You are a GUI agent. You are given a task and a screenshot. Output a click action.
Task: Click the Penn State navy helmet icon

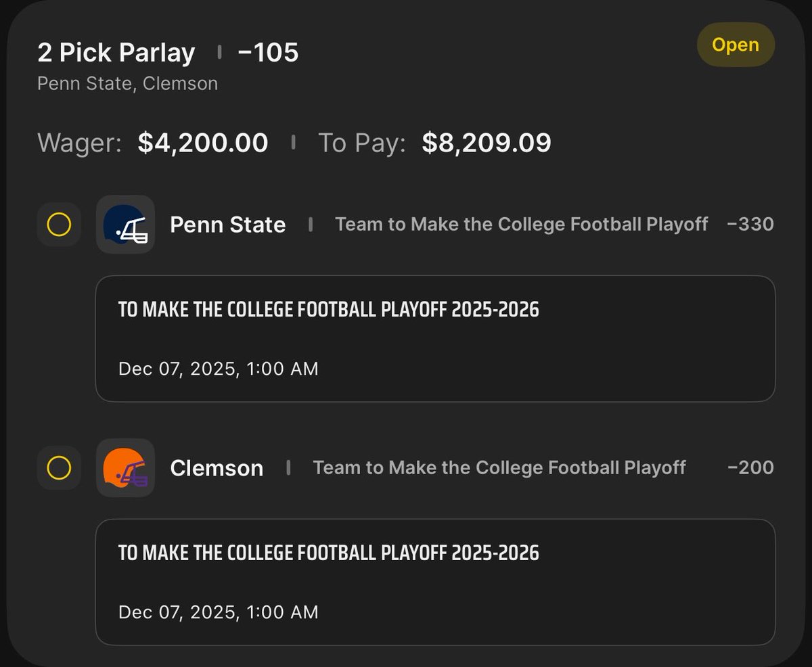[125, 225]
